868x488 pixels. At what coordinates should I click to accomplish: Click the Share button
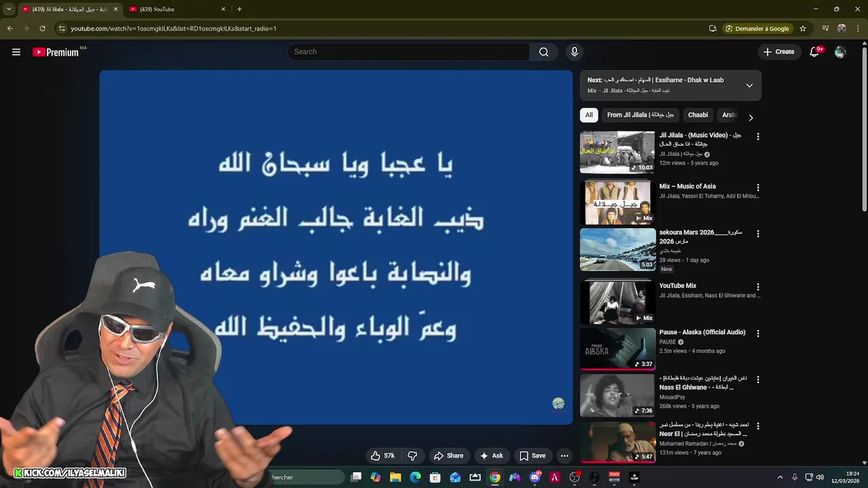pyautogui.click(x=449, y=455)
